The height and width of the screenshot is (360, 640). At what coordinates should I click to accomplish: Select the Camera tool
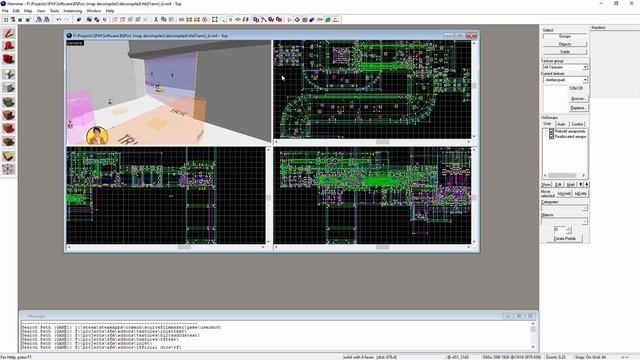tap(9, 60)
